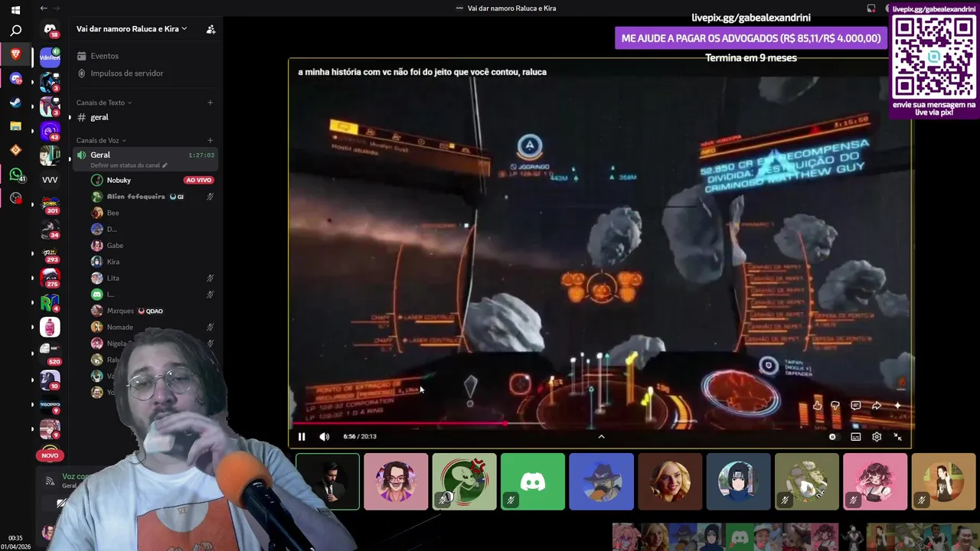Click the AO VIVO badge next to Nobuky
Viewport: 980px width, 551px height.
tap(198, 180)
